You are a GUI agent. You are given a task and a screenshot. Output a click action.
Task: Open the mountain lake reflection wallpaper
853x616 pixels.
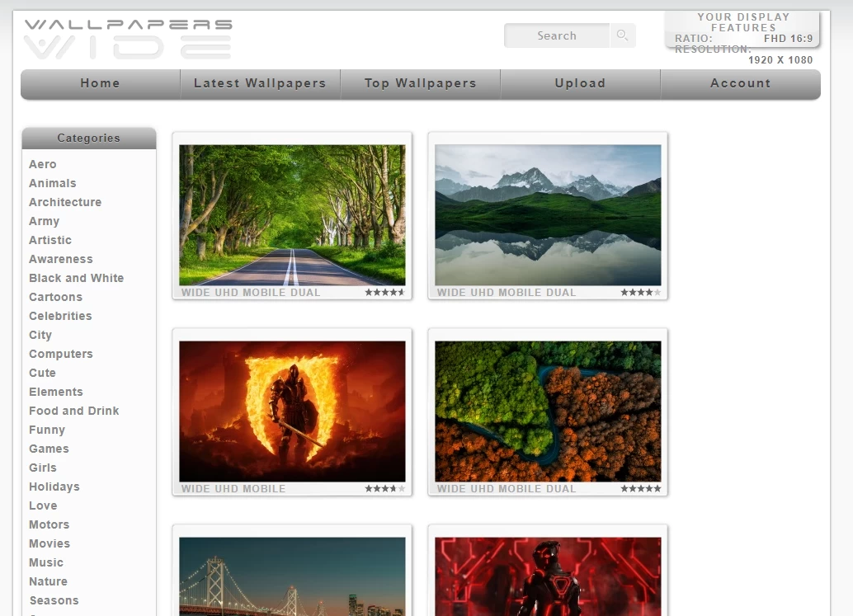click(548, 215)
